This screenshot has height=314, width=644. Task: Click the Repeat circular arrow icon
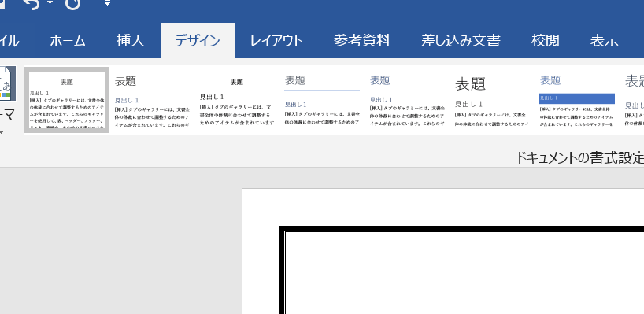click(73, 3)
